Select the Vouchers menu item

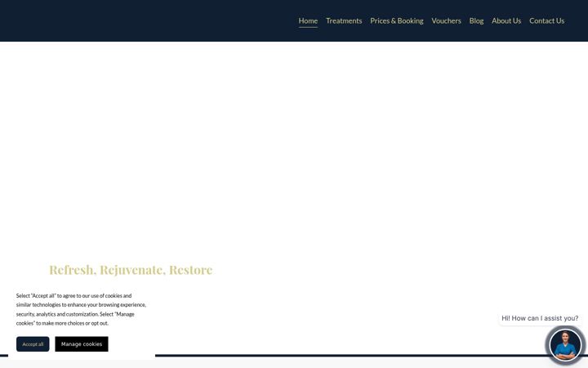pos(446,20)
